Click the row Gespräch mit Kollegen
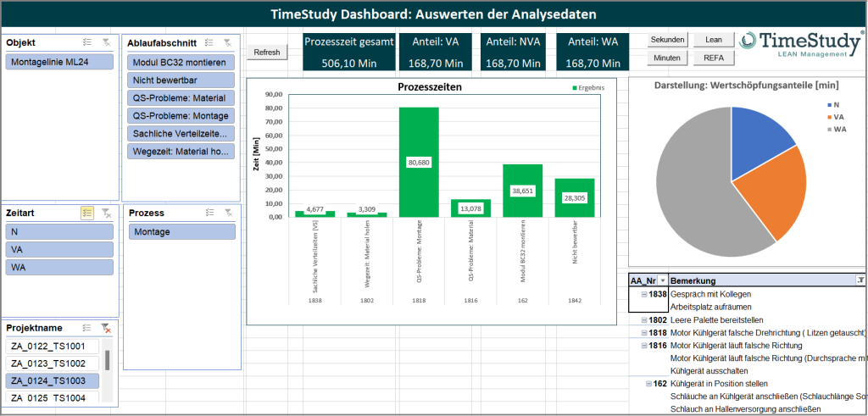 711,294
